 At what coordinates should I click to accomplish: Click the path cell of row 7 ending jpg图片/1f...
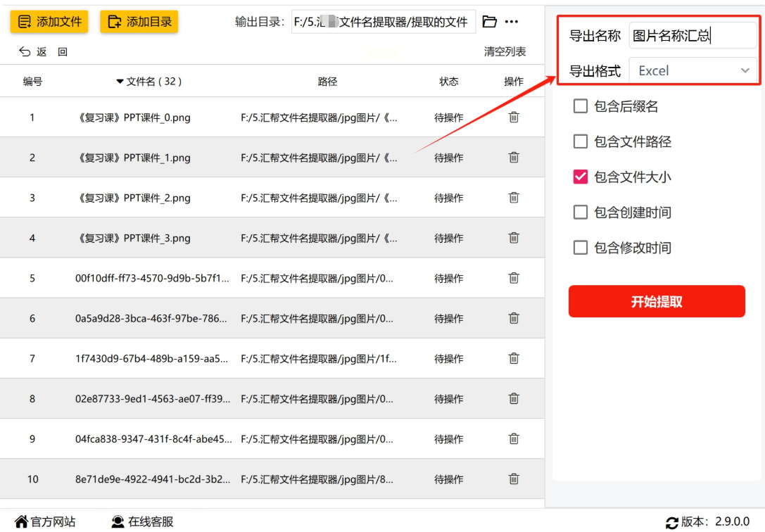tap(319, 359)
